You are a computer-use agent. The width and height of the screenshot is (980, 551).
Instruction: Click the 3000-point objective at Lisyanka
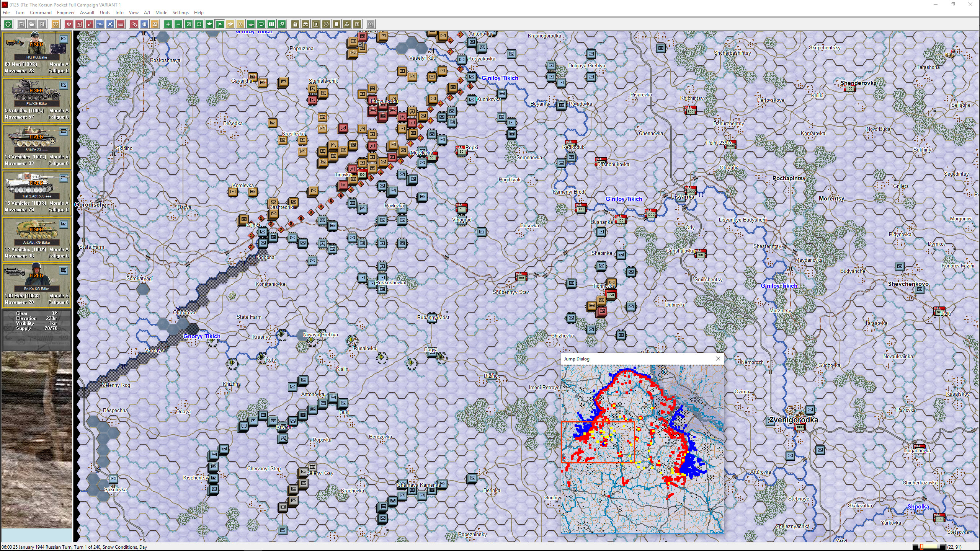point(691,191)
